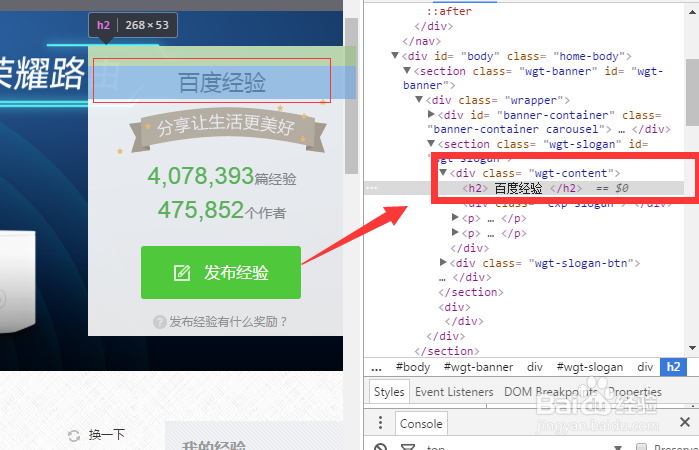
Task: Click the ellipsis in DevTools gutter
Action: pos(371,188)
